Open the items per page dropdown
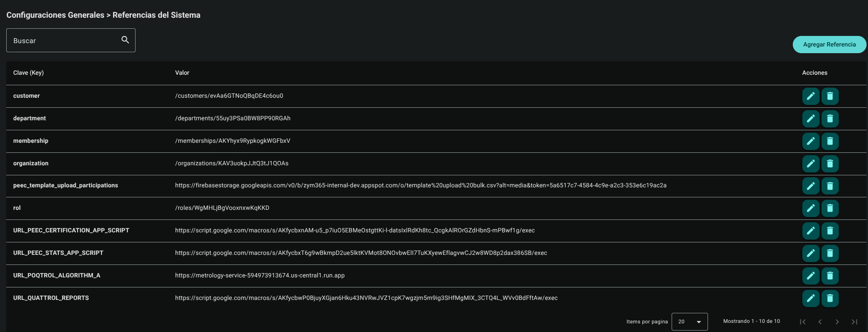Screen dimensions: 868x332 click(689, 321)
